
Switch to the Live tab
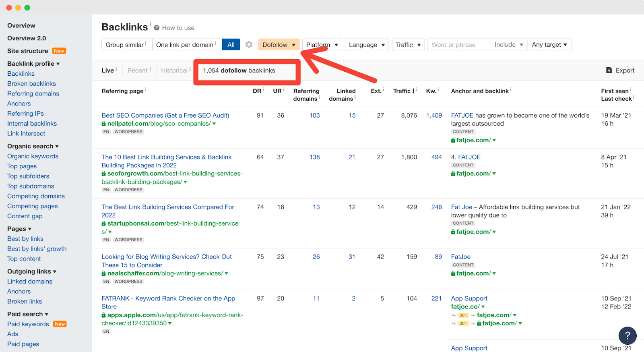[107, 70]
